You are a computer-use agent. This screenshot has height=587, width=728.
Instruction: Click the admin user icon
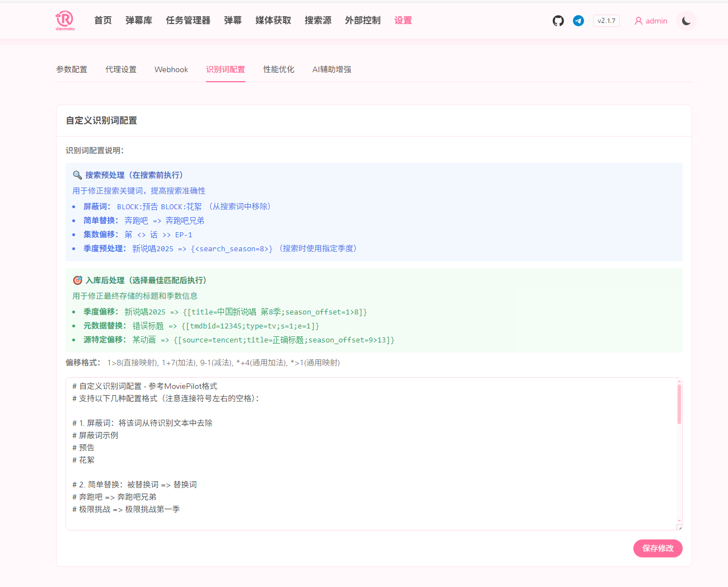638,21
